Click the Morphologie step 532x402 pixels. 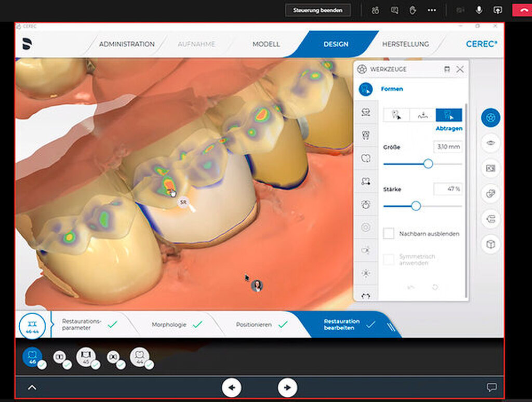(x=169, y=325)
